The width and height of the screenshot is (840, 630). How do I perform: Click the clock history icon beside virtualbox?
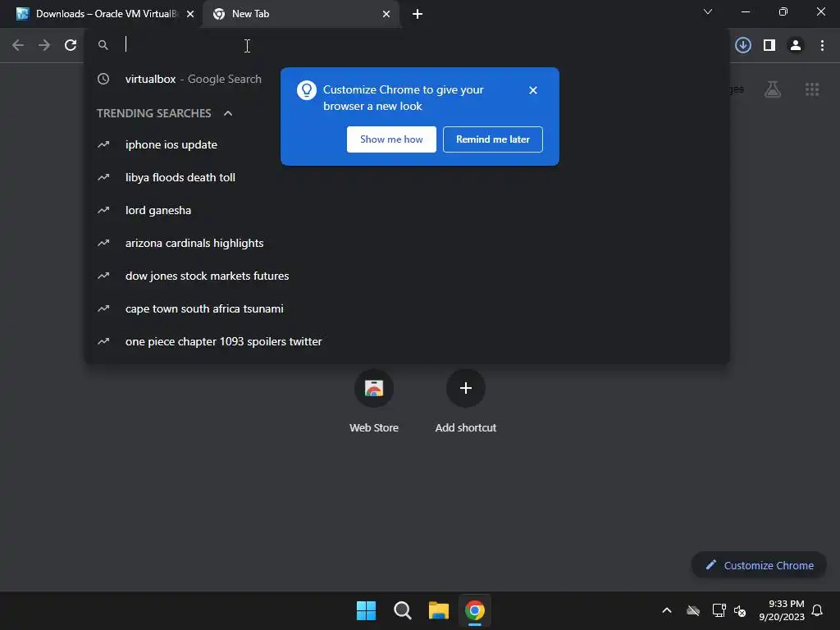pos(103,79)
